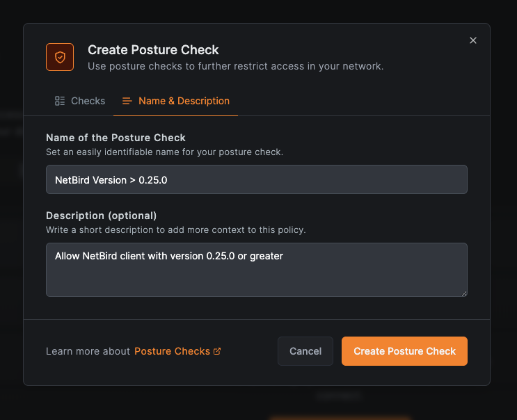517x420 pixels.
Task: Click the posture check name input field
Action: coord(256,179)
